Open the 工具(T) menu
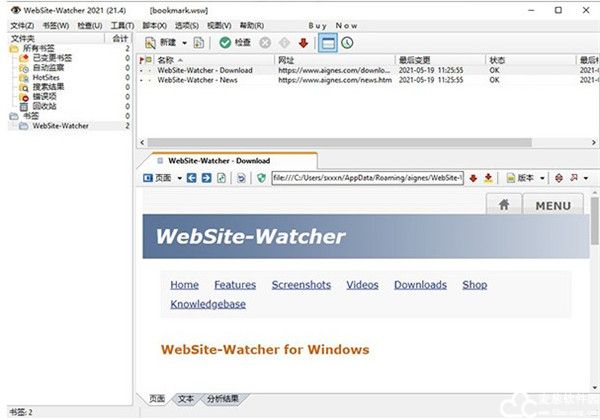Image resolution: width=600 pixels, height=420 pixels. pyautogui.click(x=122, y=26)
